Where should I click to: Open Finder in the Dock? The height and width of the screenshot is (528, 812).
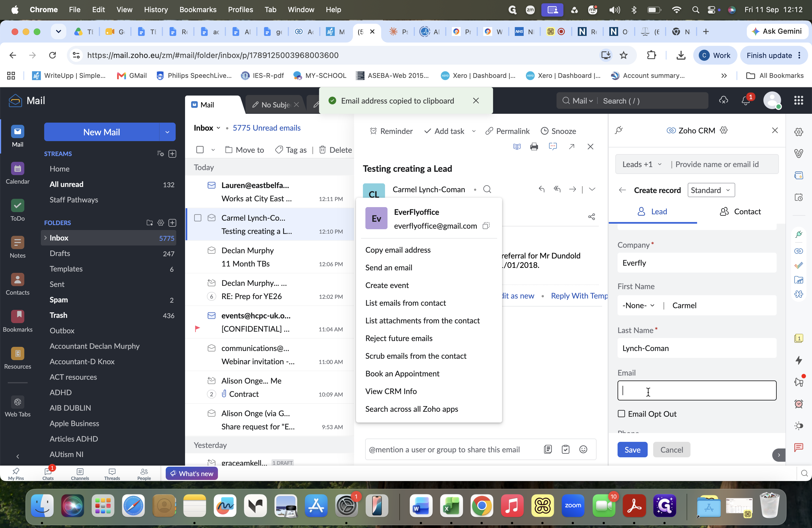tap(42, 506)
